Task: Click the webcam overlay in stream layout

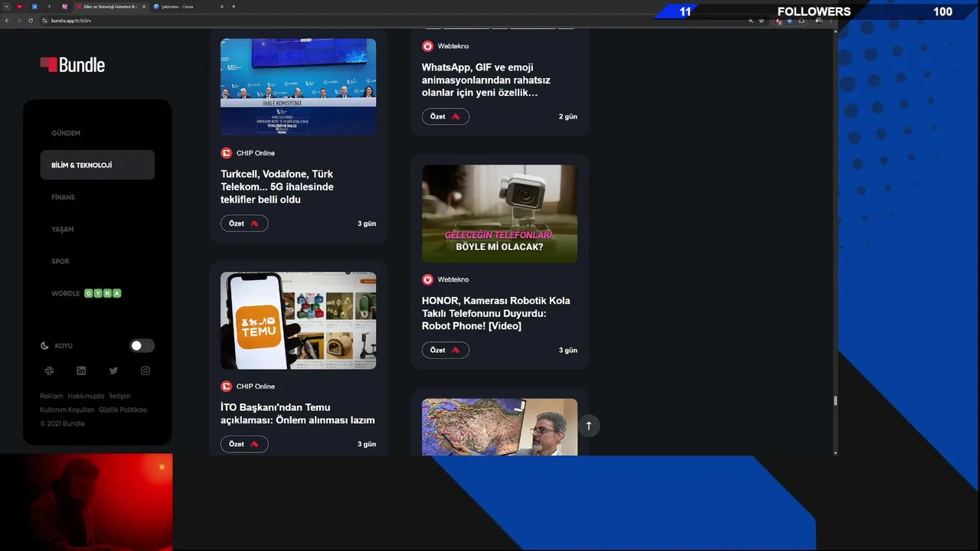Action: (87, 502)
